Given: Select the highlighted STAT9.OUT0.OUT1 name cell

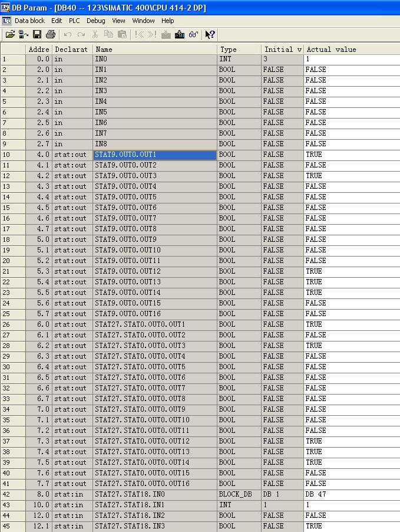Looking at the screenshot, I should point(154,155).
